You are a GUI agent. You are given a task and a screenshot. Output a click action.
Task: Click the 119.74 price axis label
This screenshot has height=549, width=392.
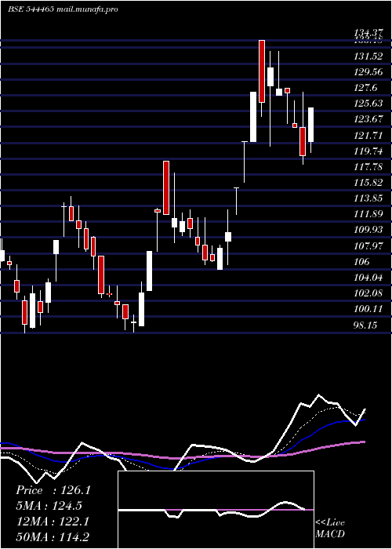[x=368, y=151]
